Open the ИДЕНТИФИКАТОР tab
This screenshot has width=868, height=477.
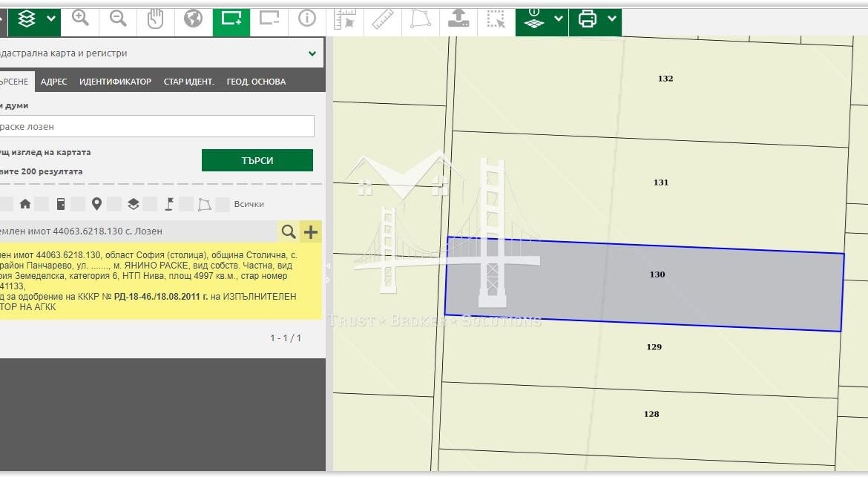pyautogui.click(x=115, y=82)
